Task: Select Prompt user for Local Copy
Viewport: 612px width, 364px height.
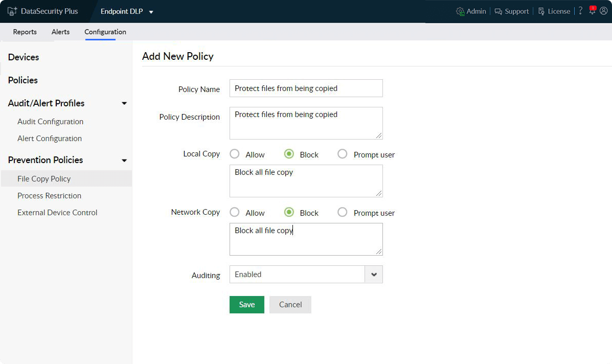Action: click(x=343, y=154)
